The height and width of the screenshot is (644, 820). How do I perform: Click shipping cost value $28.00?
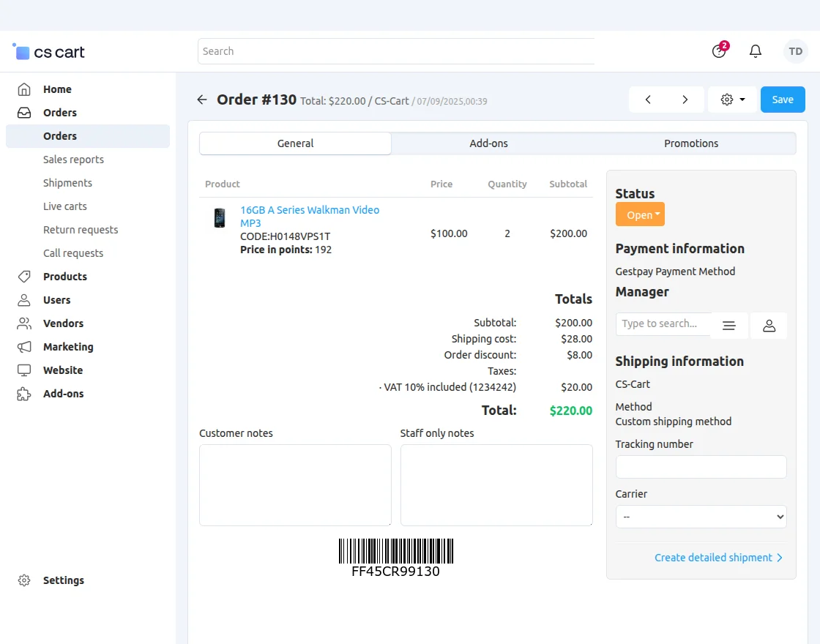click(576, 340)
